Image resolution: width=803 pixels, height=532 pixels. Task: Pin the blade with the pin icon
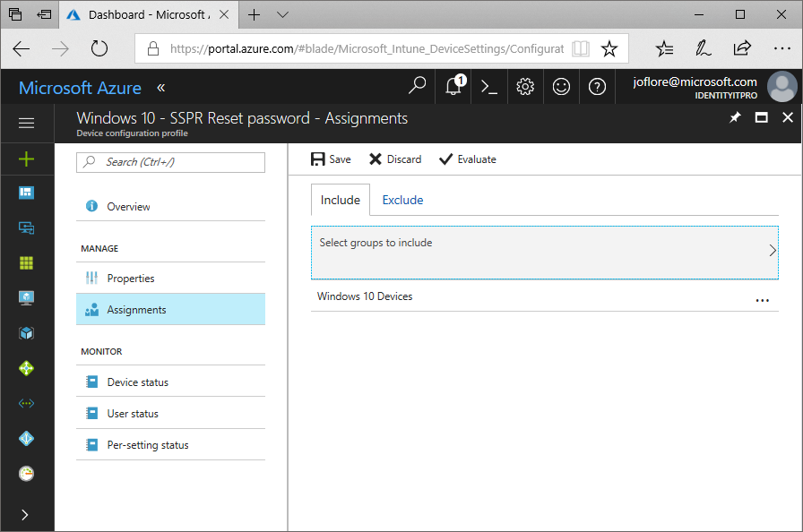(735, 118)
